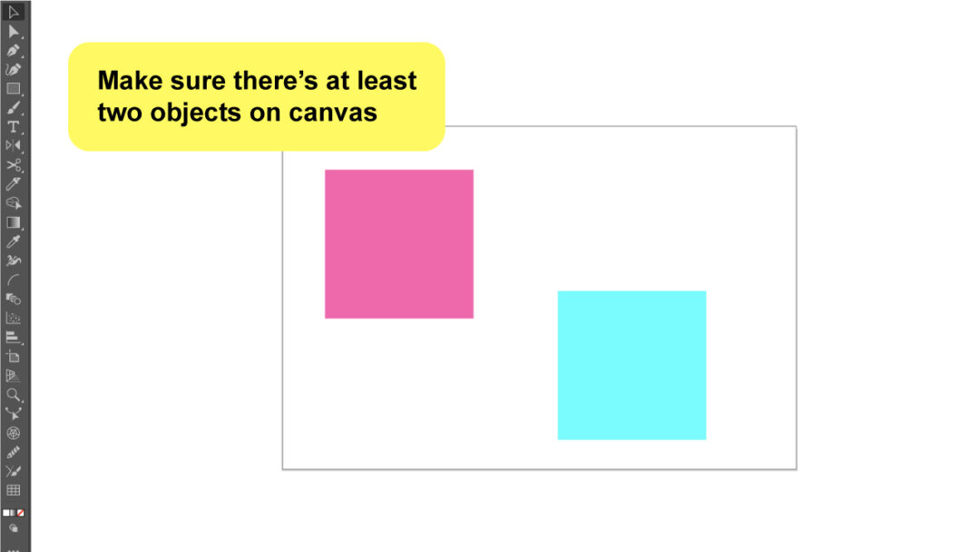Select the Rectangular Grid tool
Image resolution: width=980 pixels, height=552 pixels.
point(13,490)
